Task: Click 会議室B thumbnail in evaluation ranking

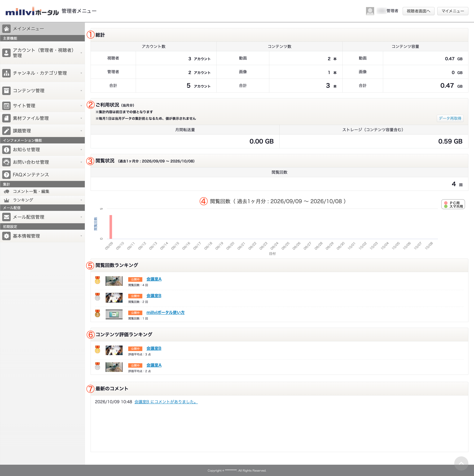Action: (114, 350)
